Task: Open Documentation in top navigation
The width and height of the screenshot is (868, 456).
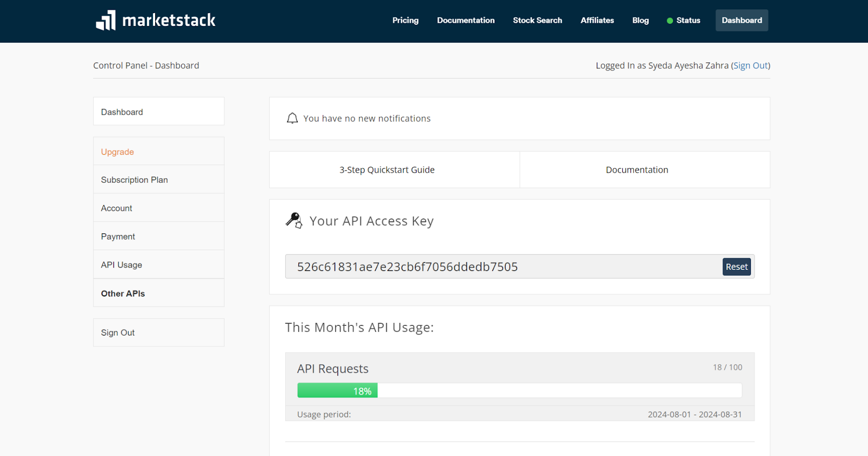Action: [466, 20]
